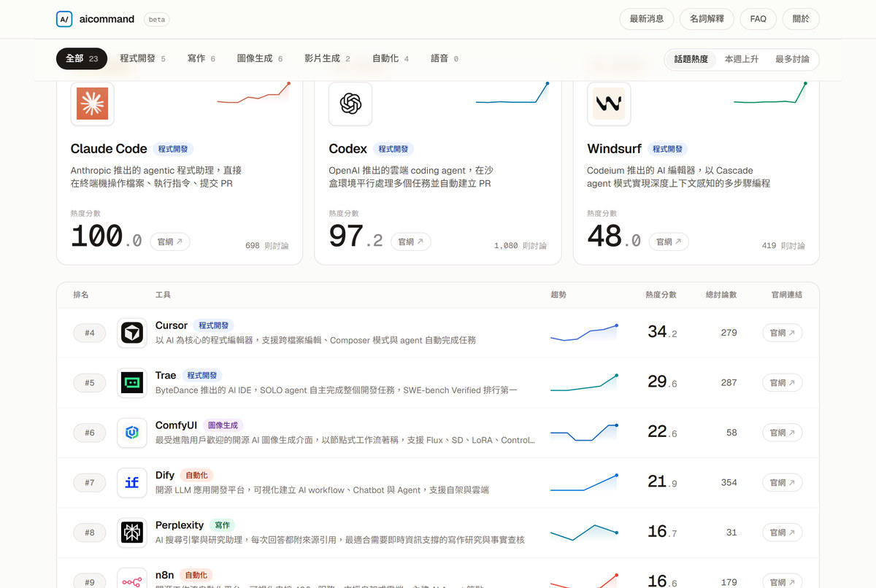Click the Dify trend sparkline
Image resolution: width=876 pixels, height=588 pixels.
[x=584, y=482]
